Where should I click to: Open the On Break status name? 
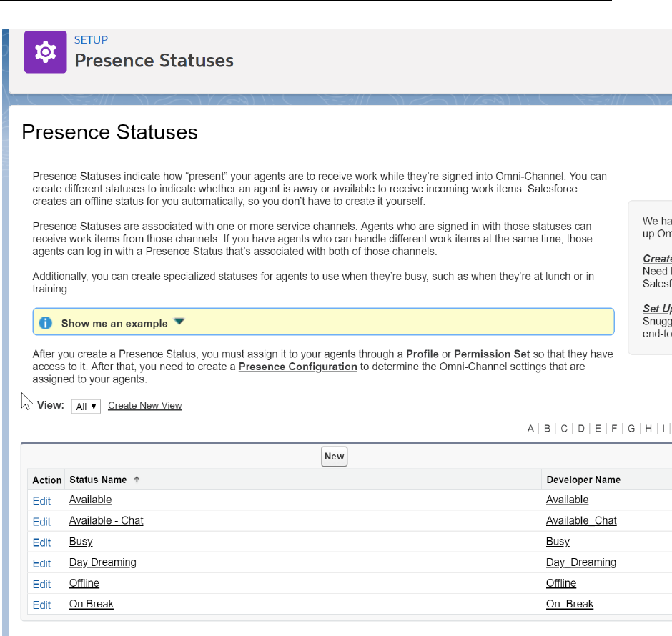pos(91,604)
